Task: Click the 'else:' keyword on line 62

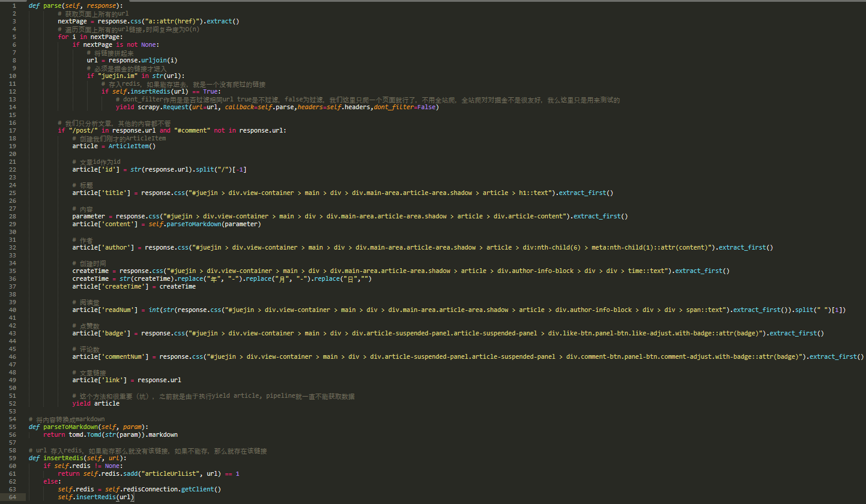Action: [x=52, y=481]
